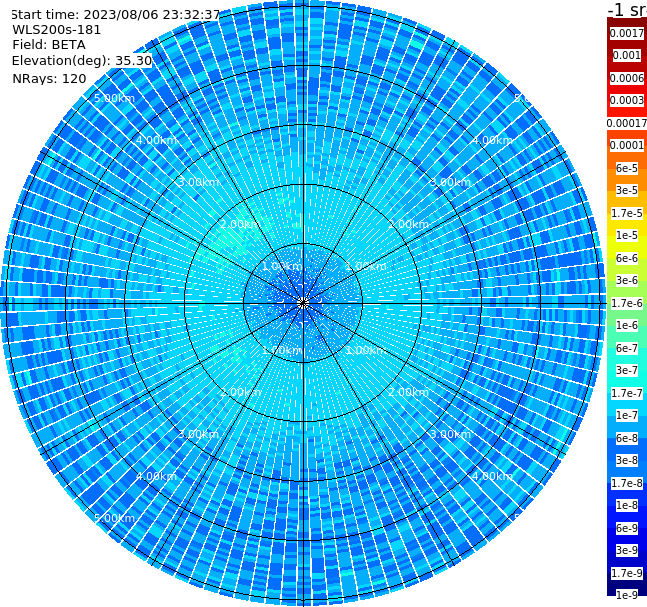Click the Field: BETA label
Screen dimensions: 647x607
click(x=49, y=45)
